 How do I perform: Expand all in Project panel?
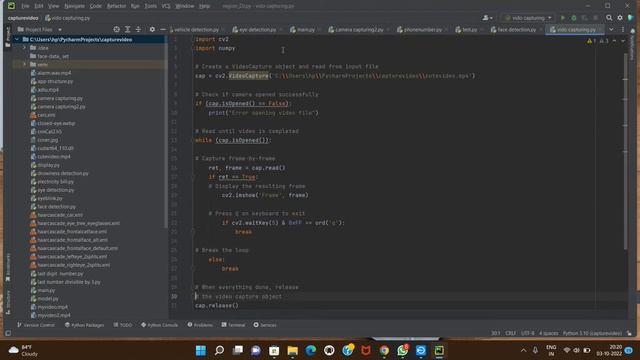[127, 29]
